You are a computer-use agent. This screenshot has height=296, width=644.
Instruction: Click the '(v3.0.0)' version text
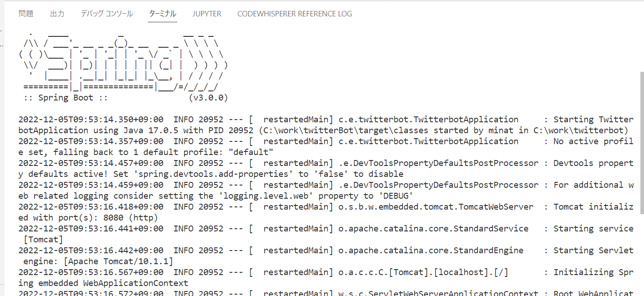click(x=208, y=98)
